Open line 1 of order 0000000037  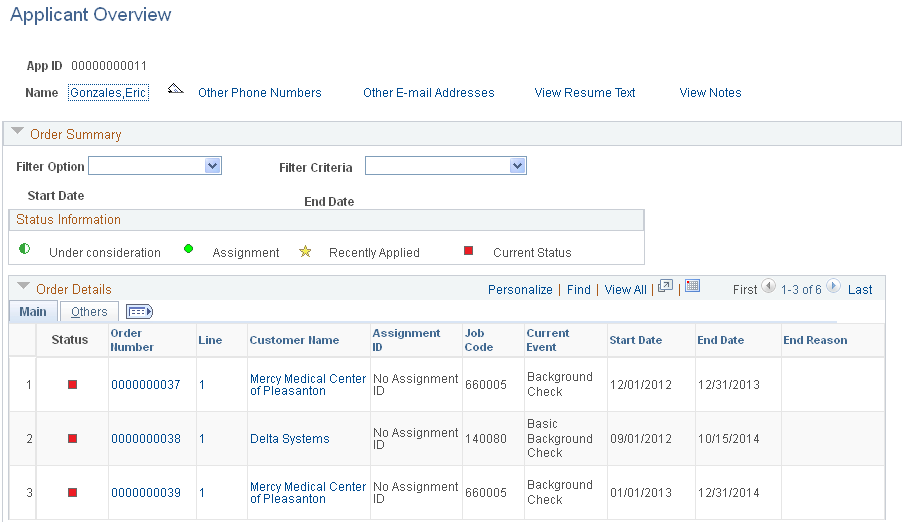click(x=202, y=384)
